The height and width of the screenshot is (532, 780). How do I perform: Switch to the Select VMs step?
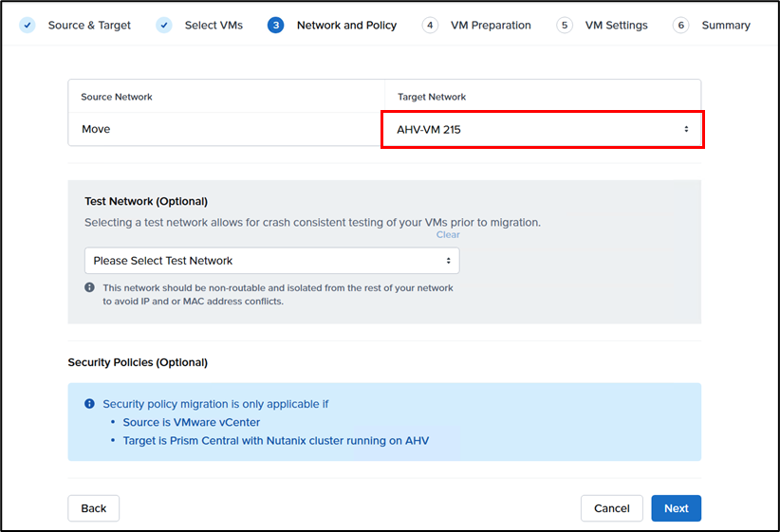pos(214,25)
